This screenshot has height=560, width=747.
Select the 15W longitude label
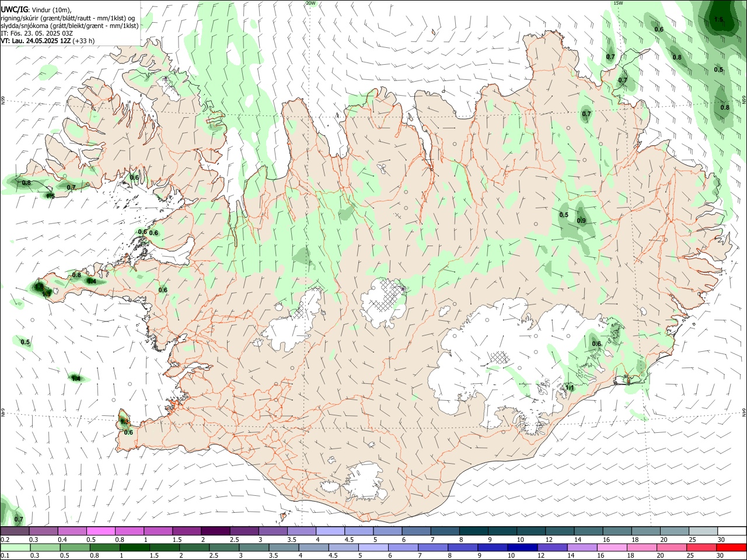click(618, 3)
